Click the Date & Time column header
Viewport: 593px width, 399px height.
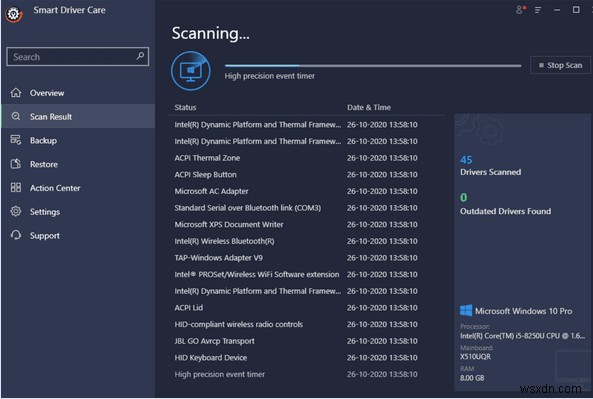[369, 107]
